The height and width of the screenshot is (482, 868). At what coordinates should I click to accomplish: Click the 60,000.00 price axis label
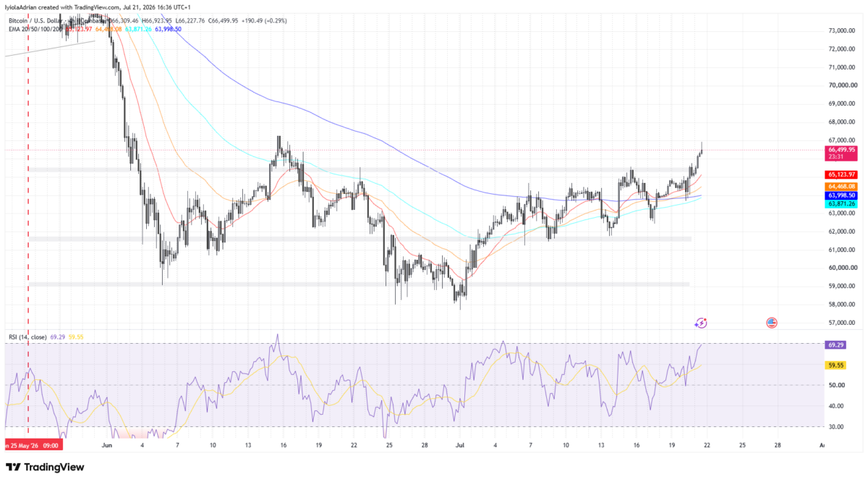(843, 268)
